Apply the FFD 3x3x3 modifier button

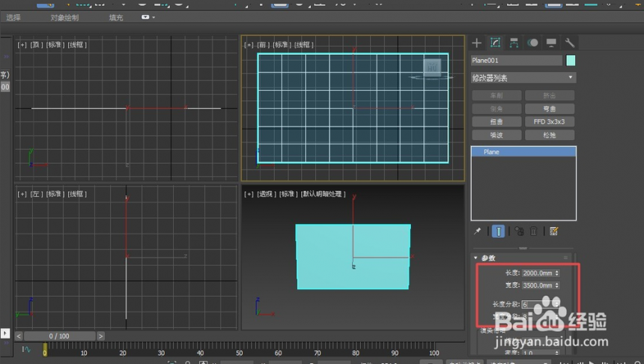(550, 121)
